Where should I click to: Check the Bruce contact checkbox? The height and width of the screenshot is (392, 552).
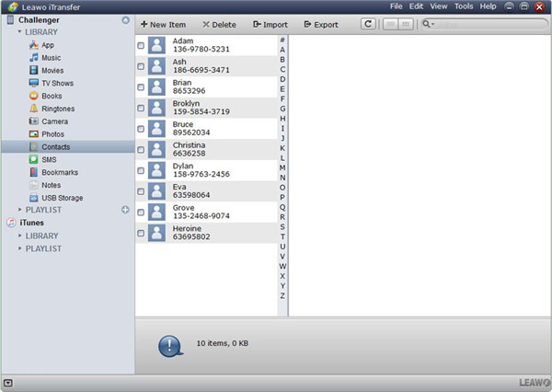pos(141,129)
